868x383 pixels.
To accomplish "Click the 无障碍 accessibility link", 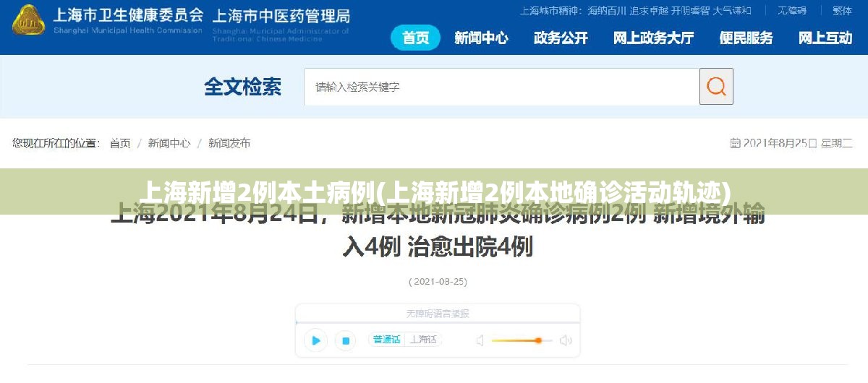I will pos(792,10).
